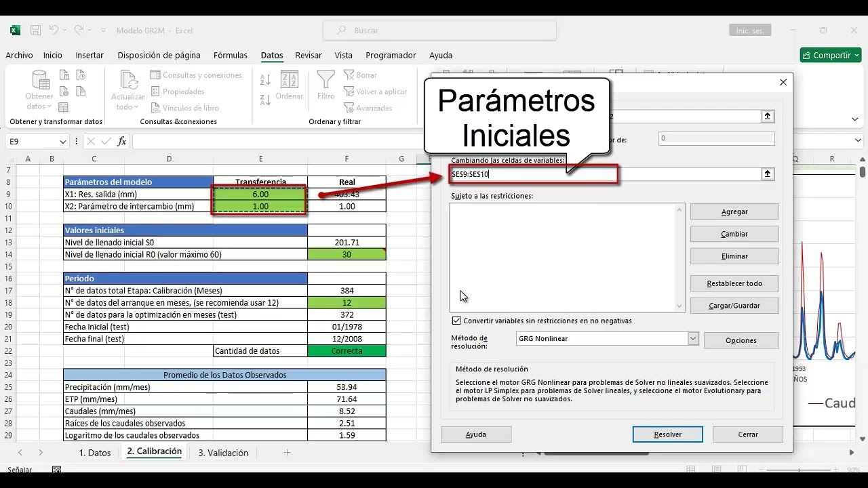Screen dimensions: 868x488
Task: Add a new sheet with the plus icon
Action: (287, 452)
